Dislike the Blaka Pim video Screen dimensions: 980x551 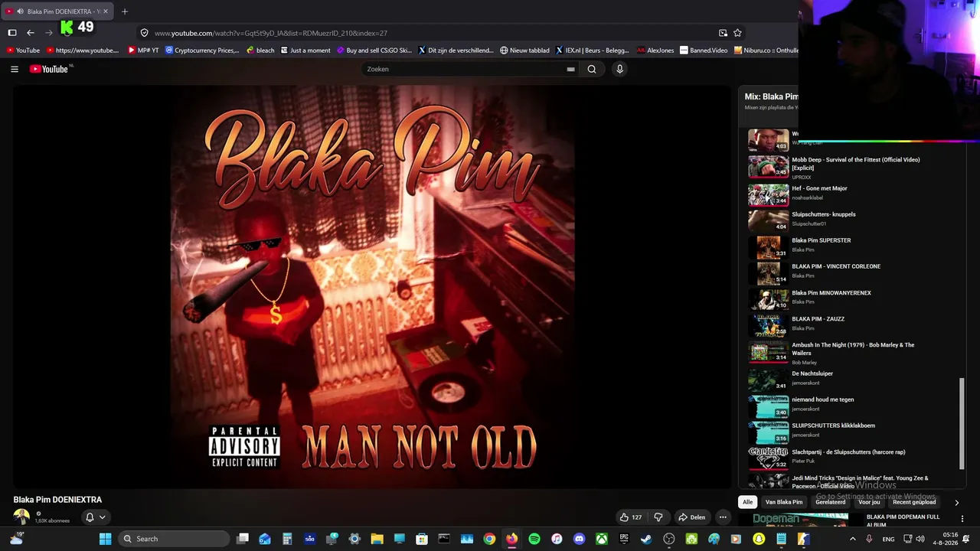658,517
